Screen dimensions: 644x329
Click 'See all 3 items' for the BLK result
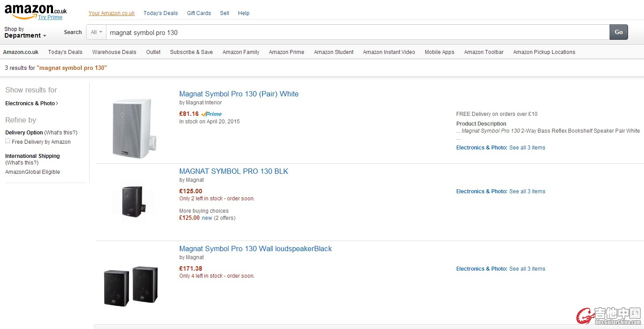[527, 191]
